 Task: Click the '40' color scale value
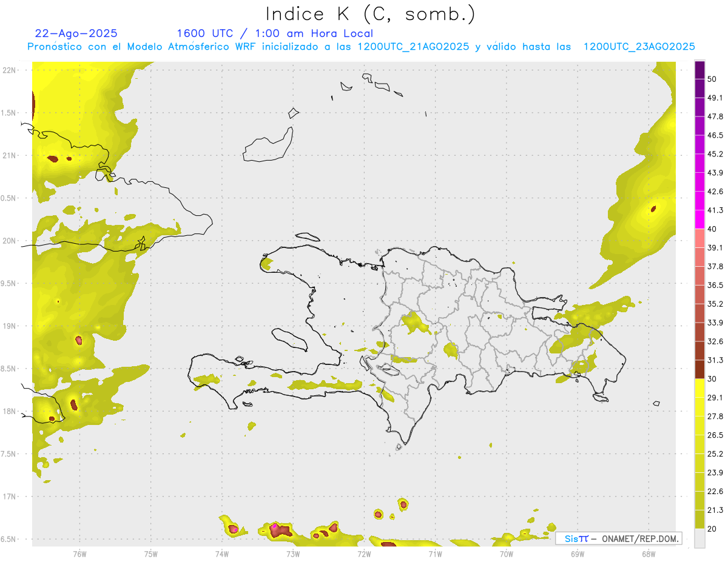pos(712,229)
